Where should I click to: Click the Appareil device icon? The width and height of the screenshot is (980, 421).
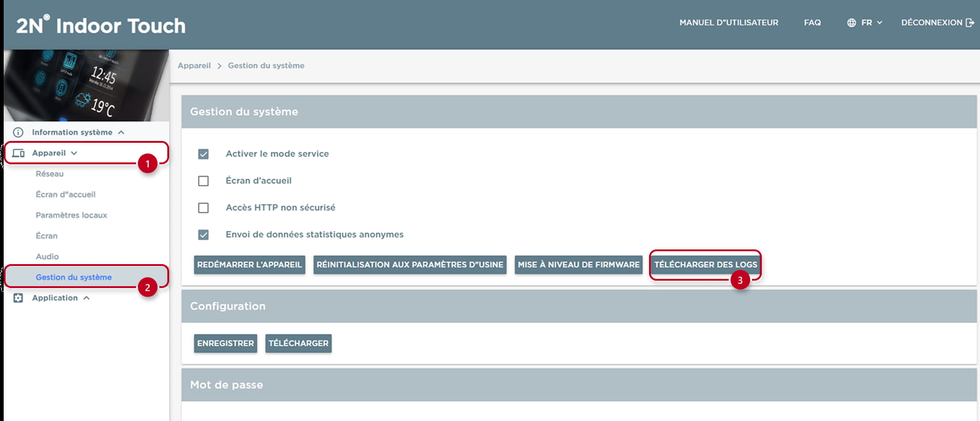(x=18, y=153)
